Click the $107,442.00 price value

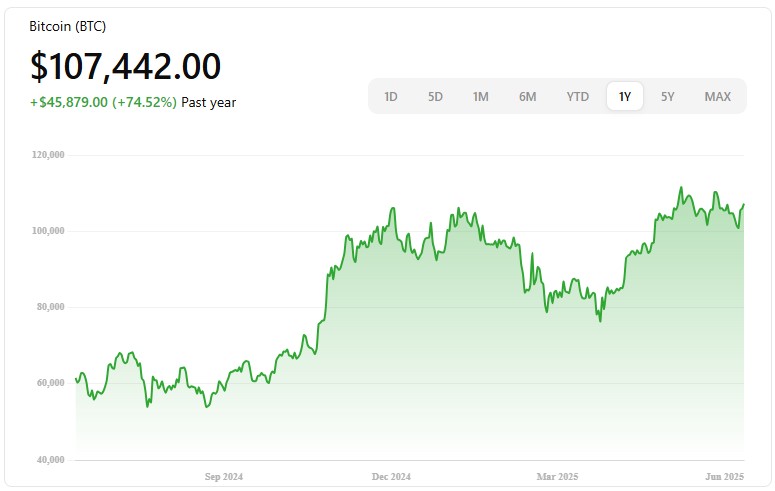126,66
